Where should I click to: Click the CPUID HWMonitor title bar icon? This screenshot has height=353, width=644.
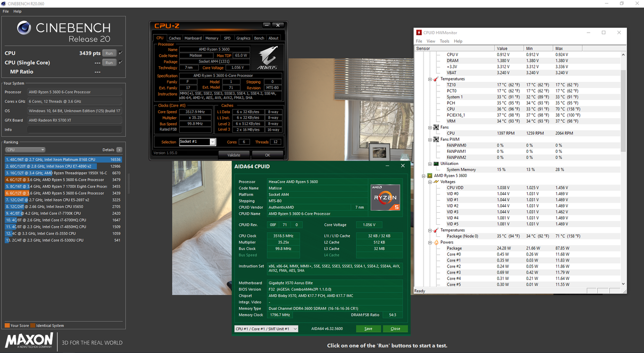click(x=419, y=33)
